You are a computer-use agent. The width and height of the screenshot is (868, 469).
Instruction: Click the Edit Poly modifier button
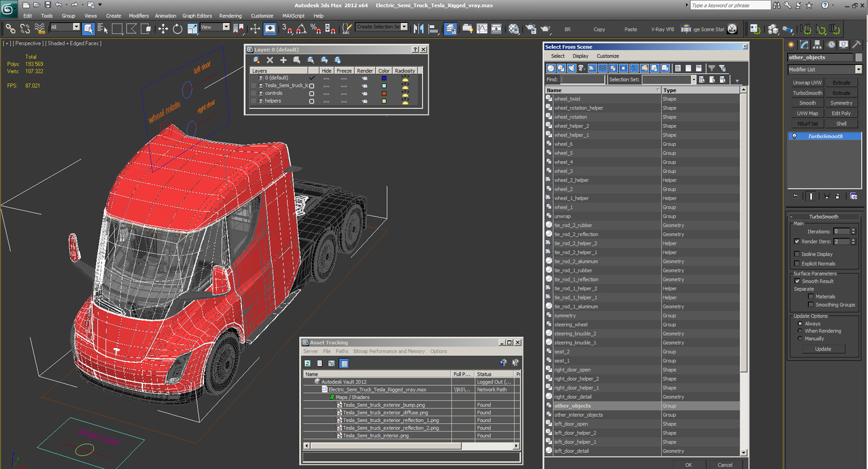pos(841,113)
